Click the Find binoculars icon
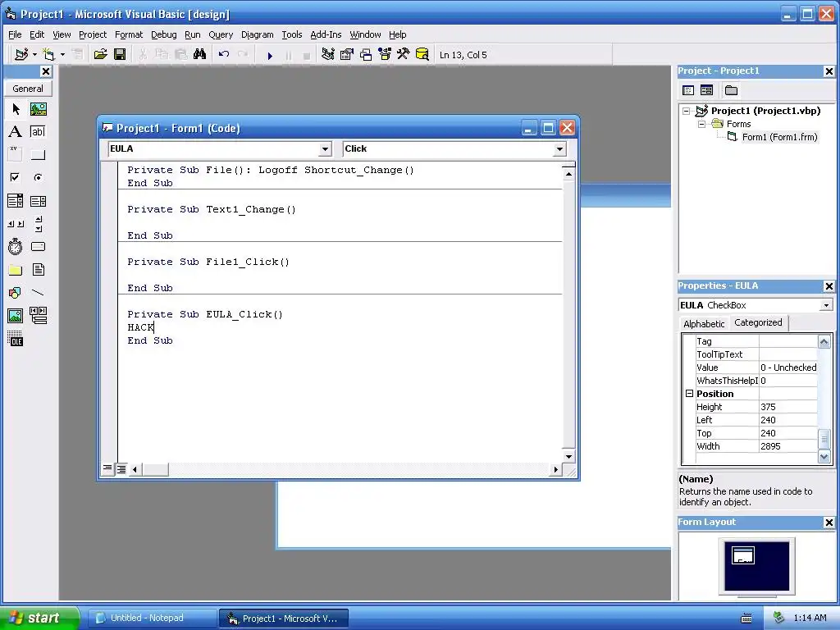Screen dimensions: 840x630 point(200,54)
